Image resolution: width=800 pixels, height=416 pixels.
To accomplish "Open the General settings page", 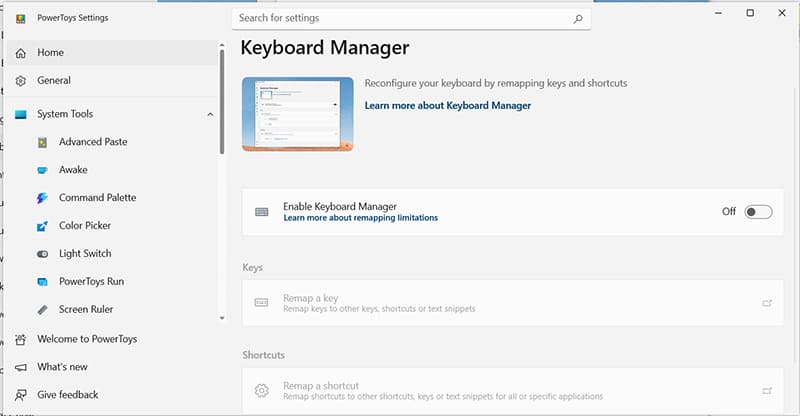I will tap(54, 80).
